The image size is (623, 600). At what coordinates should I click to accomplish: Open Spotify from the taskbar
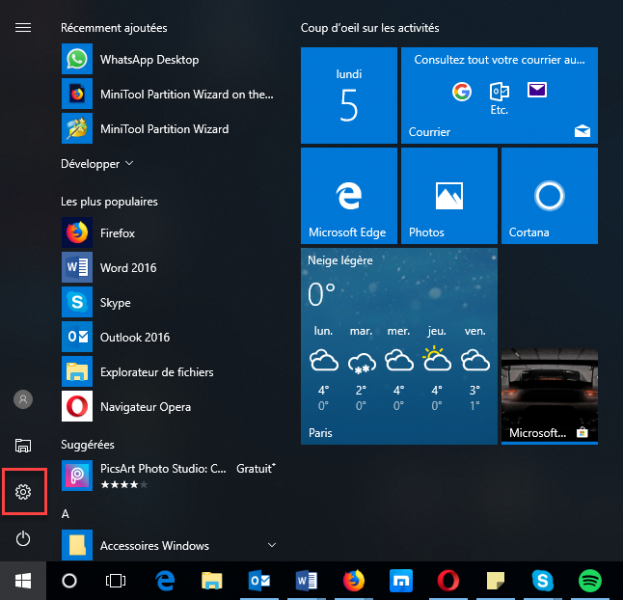[x=590, y=581]
